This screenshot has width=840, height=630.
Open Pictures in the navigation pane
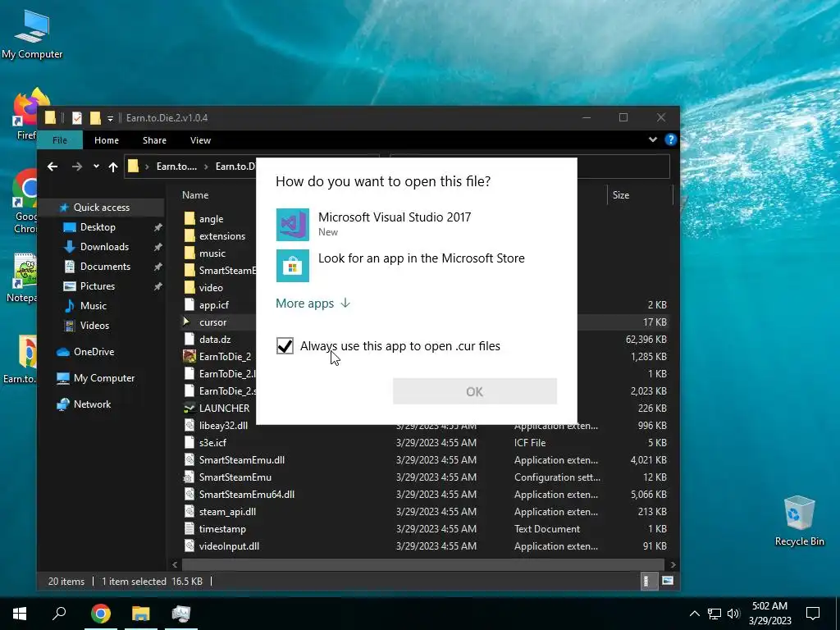click(97, 286)
